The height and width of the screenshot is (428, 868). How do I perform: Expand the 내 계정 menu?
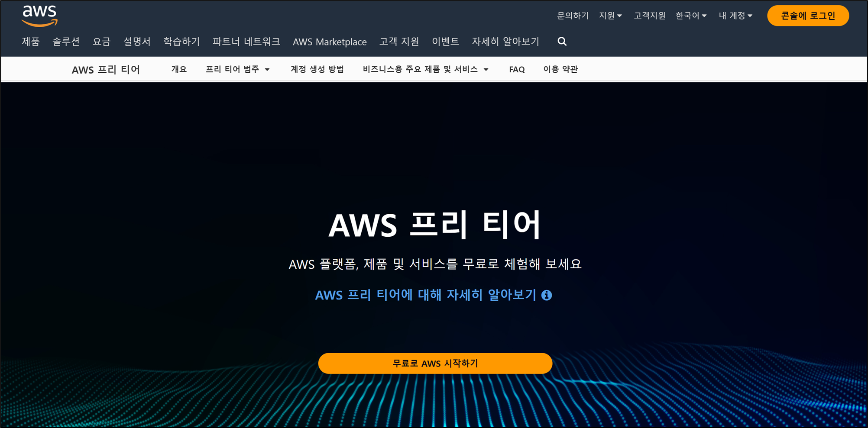[735, 16]
